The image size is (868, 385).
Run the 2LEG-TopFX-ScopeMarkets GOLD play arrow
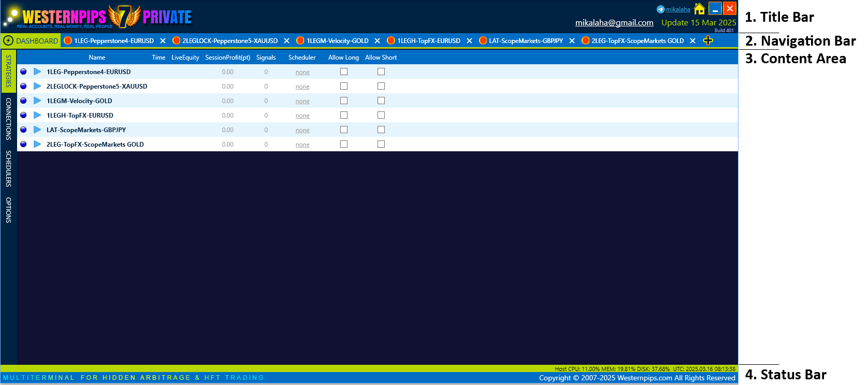tap(37, 144)
